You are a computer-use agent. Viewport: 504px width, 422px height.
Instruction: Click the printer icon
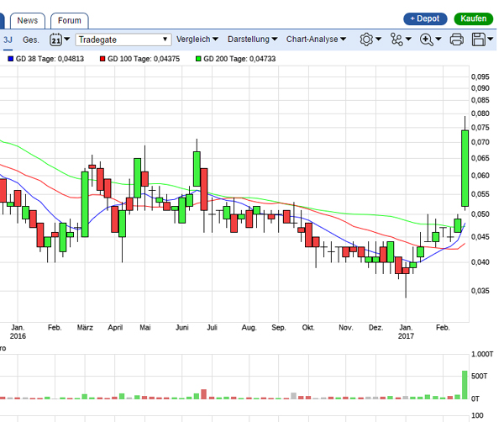pos(456,40)
